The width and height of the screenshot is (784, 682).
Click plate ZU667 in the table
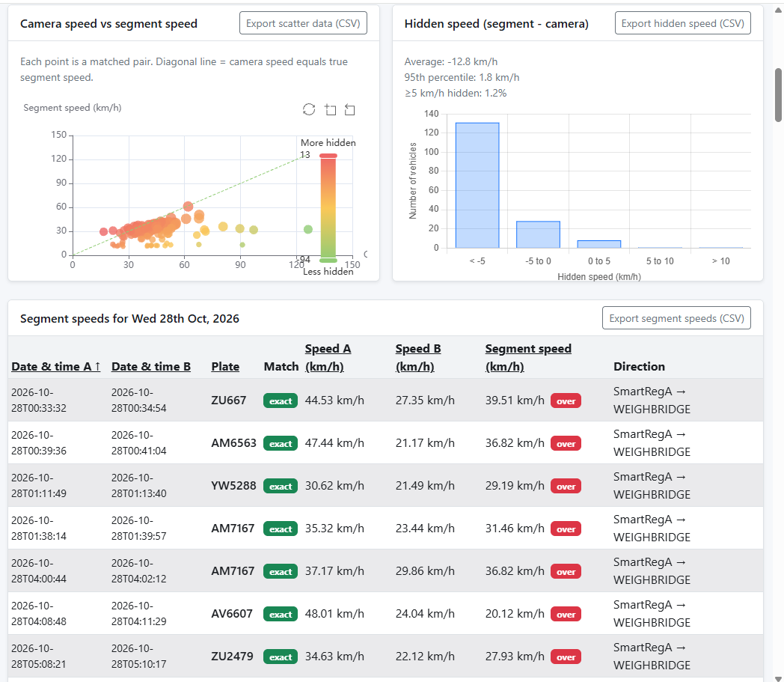tap(228, 401)
